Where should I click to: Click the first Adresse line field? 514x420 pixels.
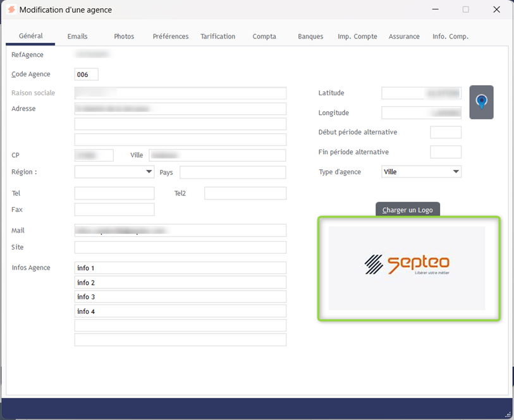pyautogui.click(x=180, y=109)
